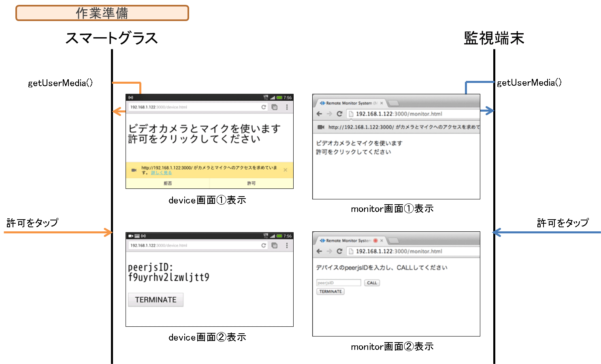This screenshot has height=364, width=601.
Task: Dismiss the permission bar X in device画面①
Action: (x=286, y=170)
